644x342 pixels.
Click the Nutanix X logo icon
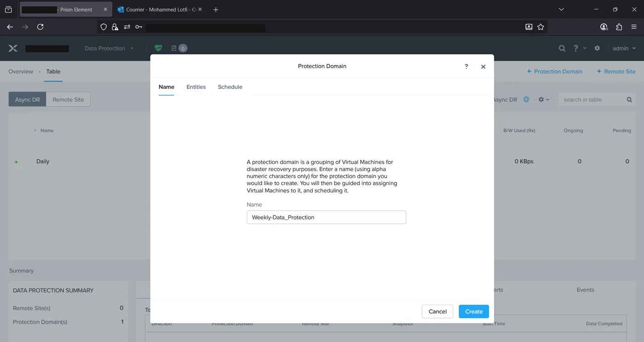pos(13,48)
